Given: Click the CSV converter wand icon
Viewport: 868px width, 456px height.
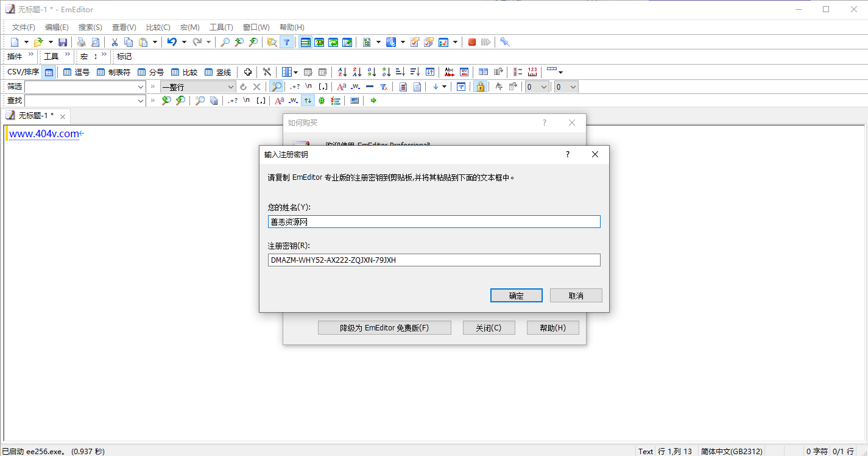Looking at the screenshot, I should coord(267,72).
